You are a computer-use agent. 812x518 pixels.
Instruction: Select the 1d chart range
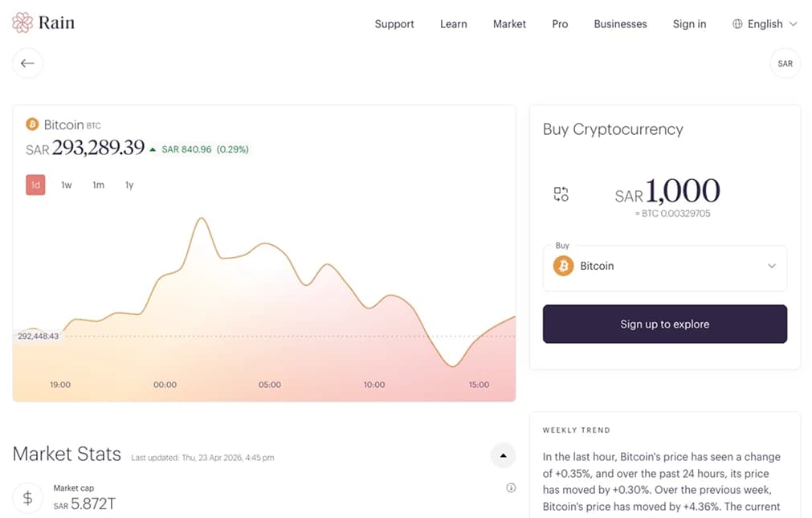[x=35, y=185]
